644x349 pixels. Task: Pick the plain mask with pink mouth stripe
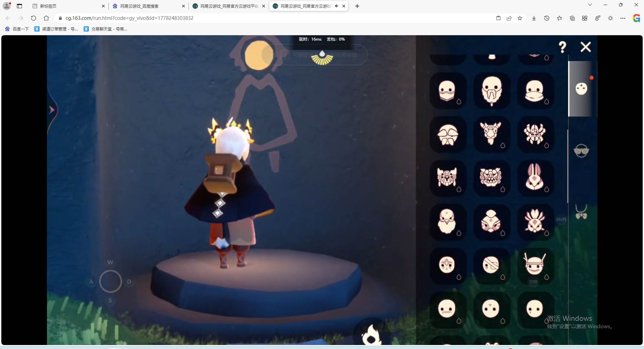click(x=448, y=310)
